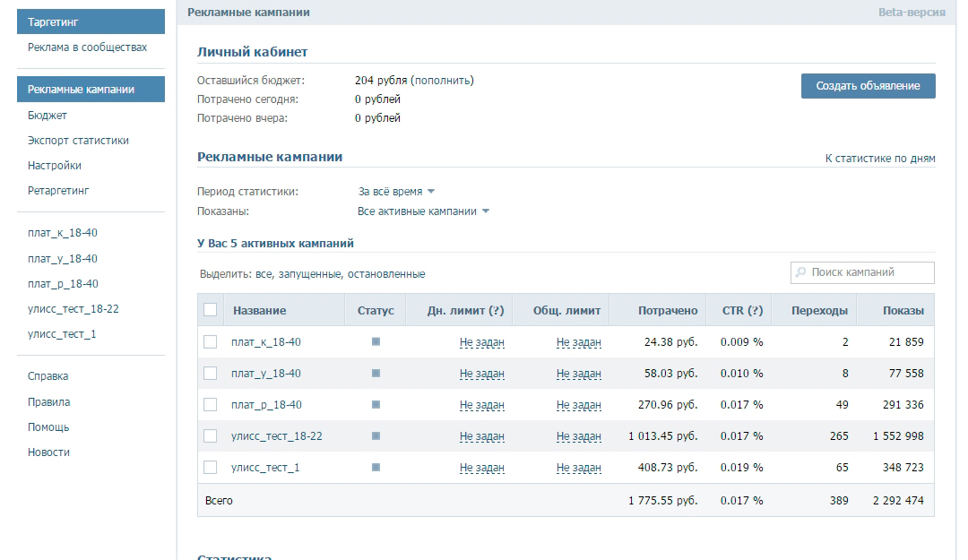Click the пополнить link next to budget
This screenshot has height=560, width=968.
[442, 81]
